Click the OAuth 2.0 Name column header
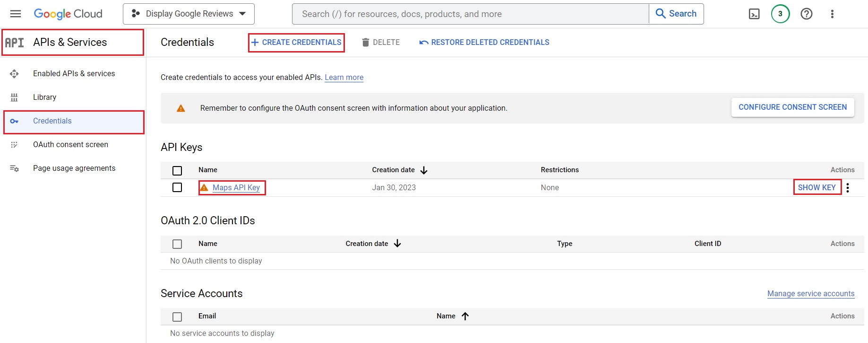 tap(208, 244)
